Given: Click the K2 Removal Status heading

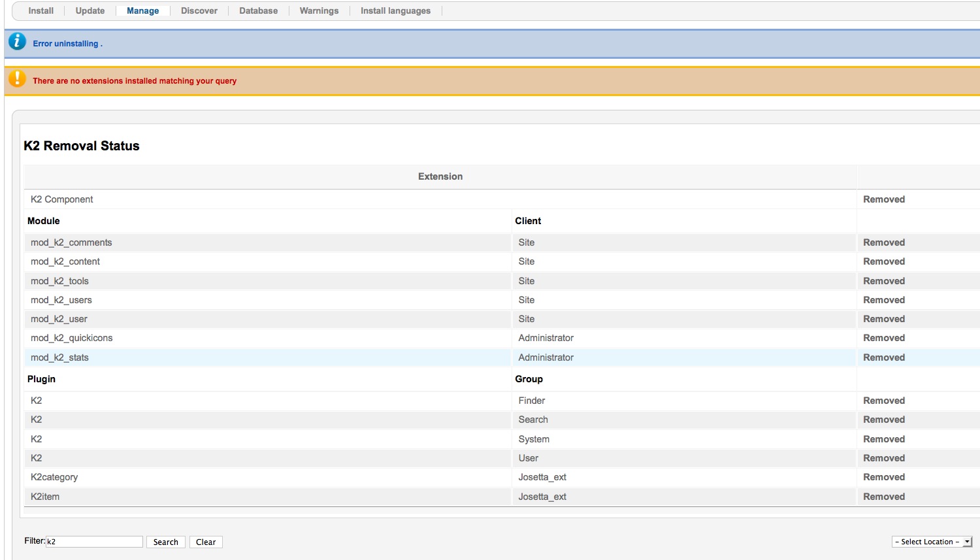Looking at the screenshot, I should (82, 146).
